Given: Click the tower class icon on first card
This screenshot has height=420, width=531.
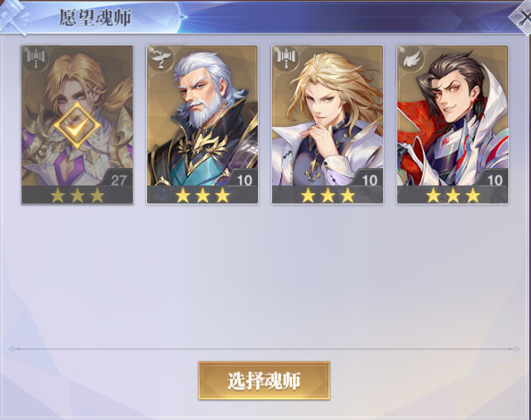Looking at the screenshot, I should (36, 59).
